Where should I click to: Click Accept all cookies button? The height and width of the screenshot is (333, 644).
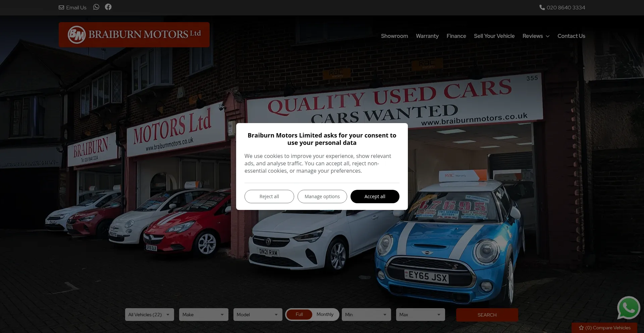click(375, 197)
